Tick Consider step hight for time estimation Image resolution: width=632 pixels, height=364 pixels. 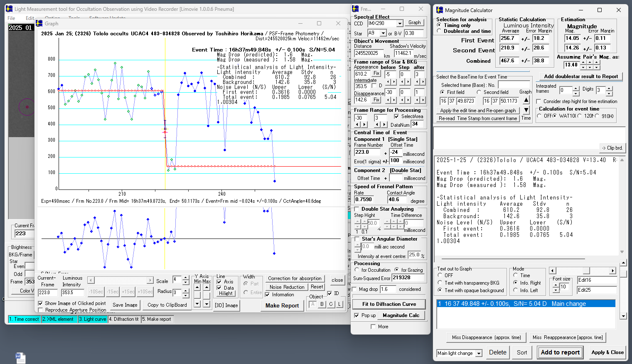point(539,101)
